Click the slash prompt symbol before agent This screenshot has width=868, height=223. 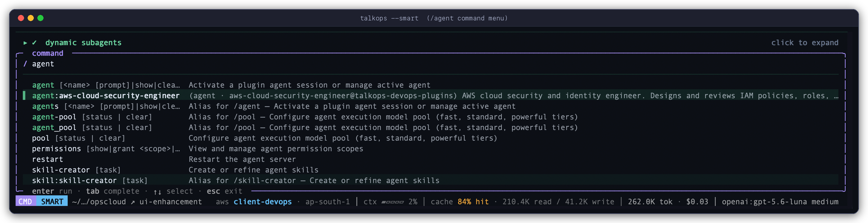click(25, 64)
